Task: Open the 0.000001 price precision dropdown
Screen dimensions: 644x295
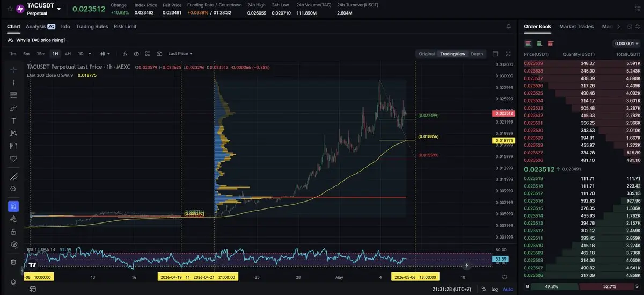Action: click(626, 44)
